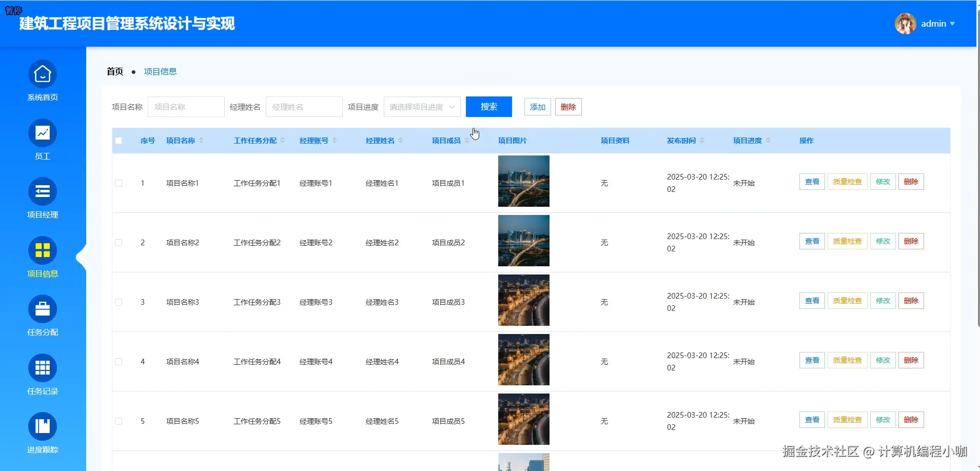Focus the 经理姓名 search field
Viewport: 980px width, 471px height.
pos(304,107)
